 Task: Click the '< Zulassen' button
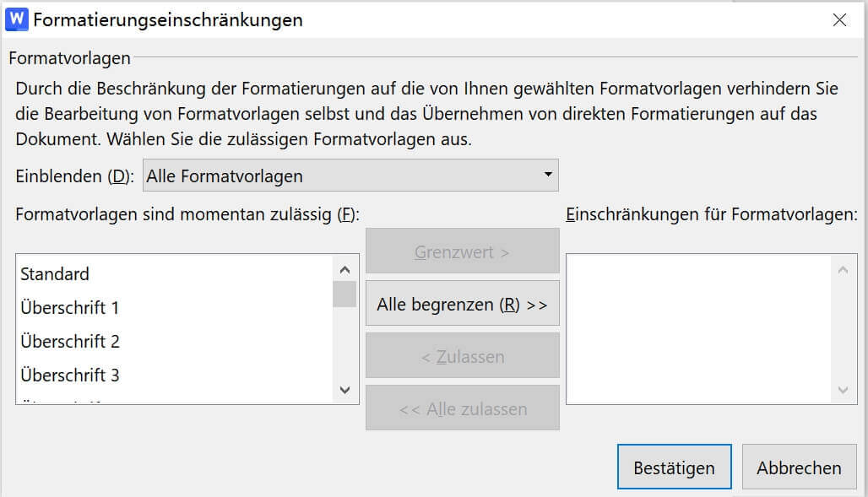(462, 355)
